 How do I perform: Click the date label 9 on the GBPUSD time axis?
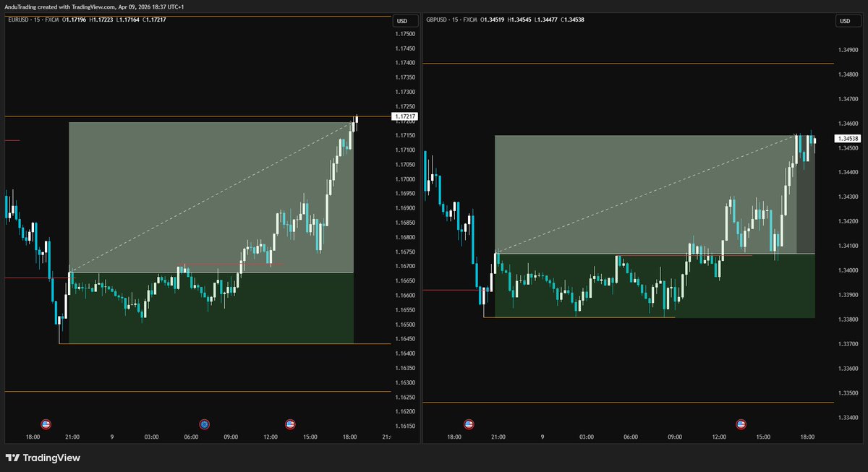coord(542,437)
